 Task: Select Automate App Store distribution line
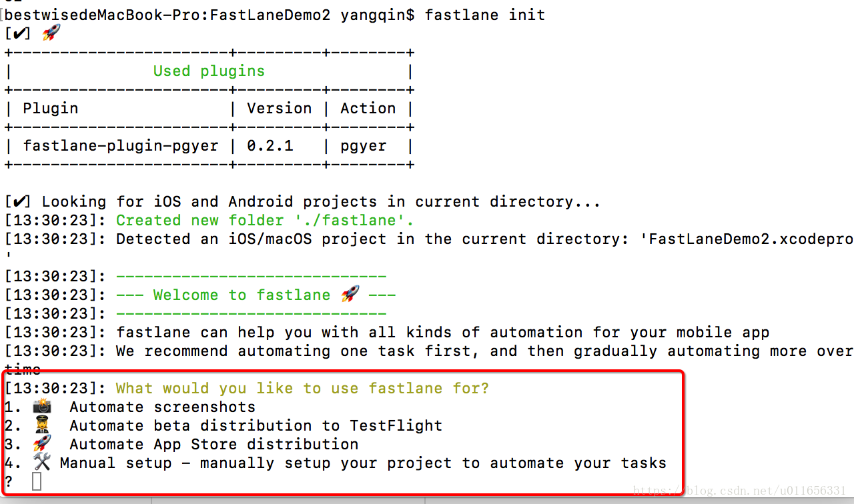pos(213,444)
